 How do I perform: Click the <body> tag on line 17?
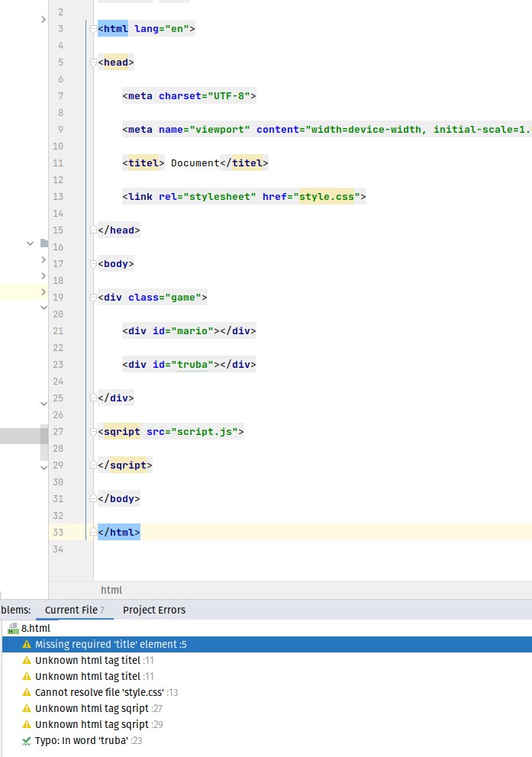(x=116, y=263)
